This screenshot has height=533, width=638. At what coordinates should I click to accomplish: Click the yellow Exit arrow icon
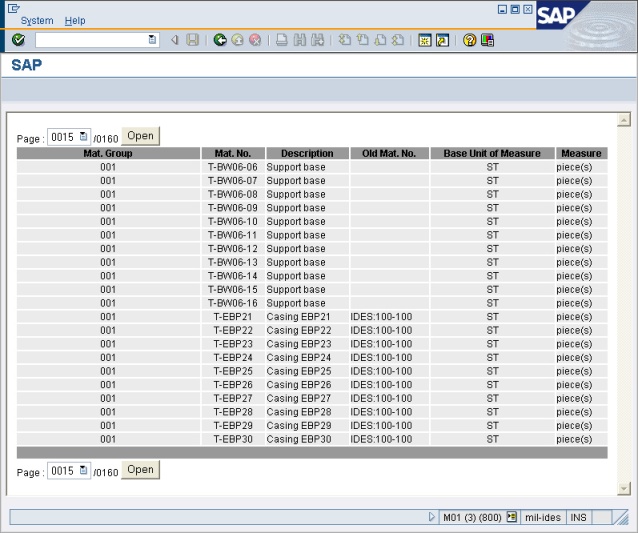pyautogui.click(x=238, y=40)
